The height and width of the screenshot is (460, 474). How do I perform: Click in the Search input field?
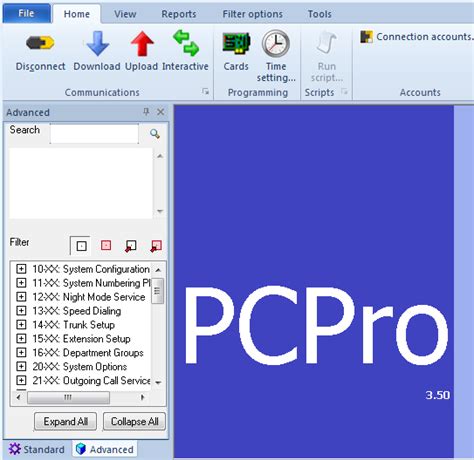(x=94, y=134)
